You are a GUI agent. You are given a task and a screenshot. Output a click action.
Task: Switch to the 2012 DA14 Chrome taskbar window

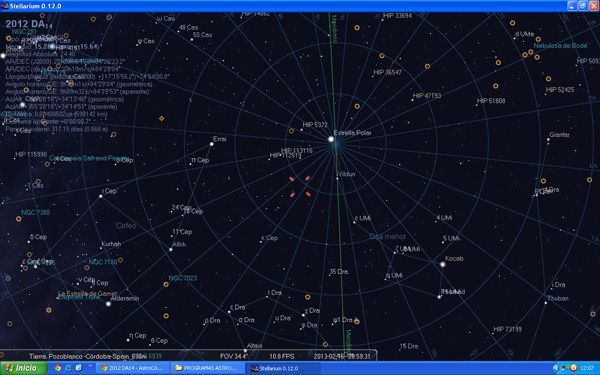tap(132, 368)
